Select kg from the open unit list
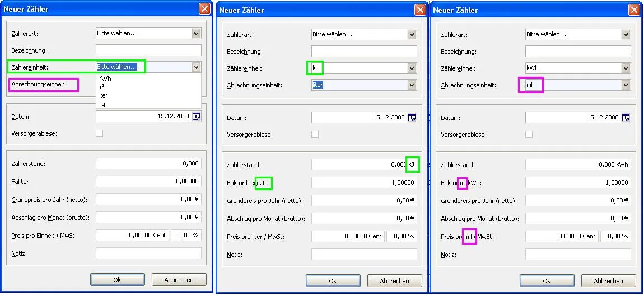 101,104
